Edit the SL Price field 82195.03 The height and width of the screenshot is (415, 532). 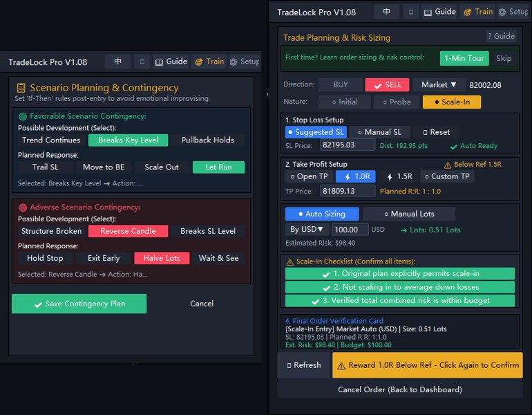[348, 145]
